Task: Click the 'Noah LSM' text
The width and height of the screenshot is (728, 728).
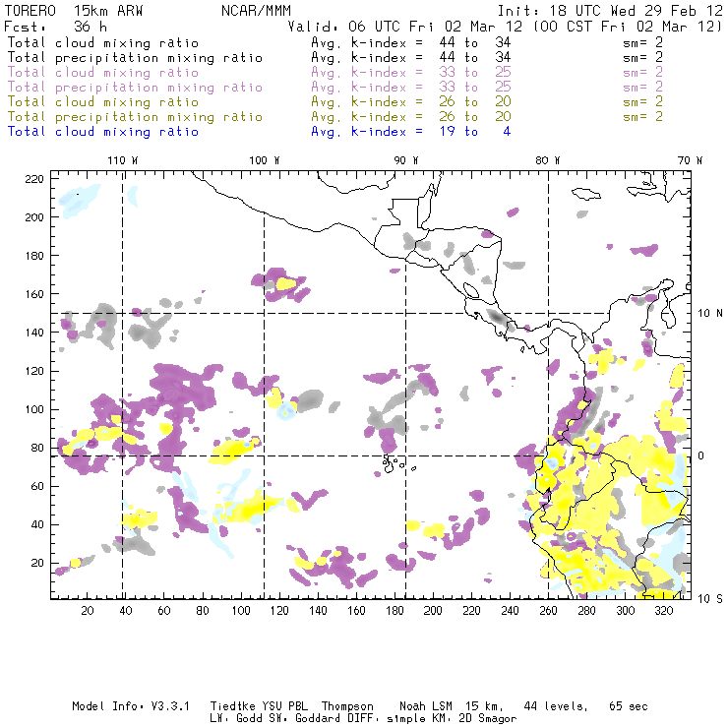Action: 426,706
